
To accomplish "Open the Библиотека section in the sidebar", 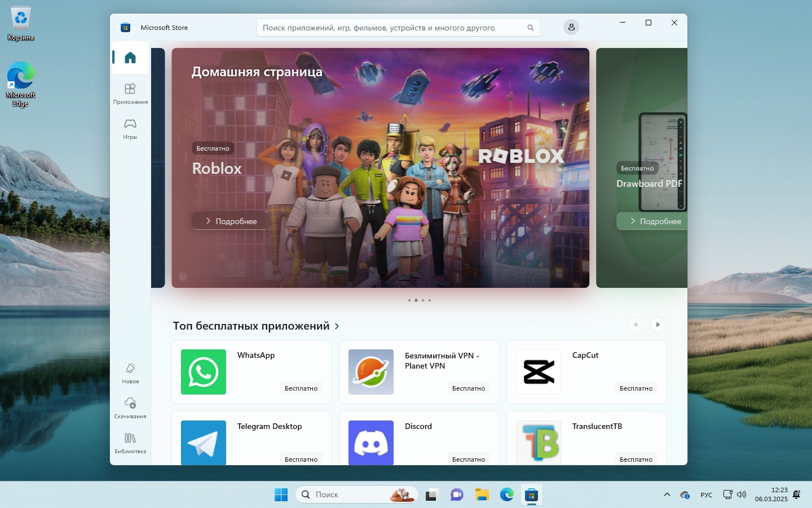I will (x=130, y=443).
